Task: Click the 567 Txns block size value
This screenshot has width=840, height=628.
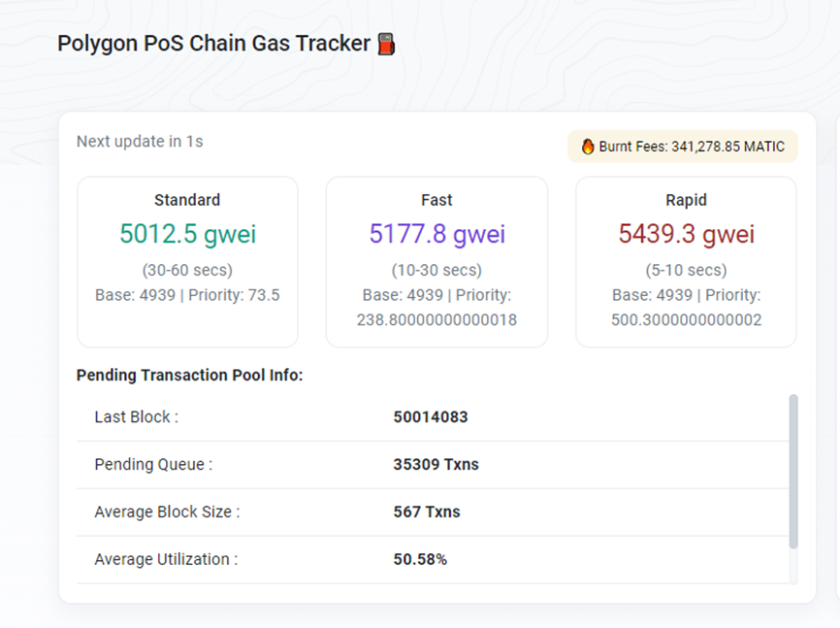Action: [427, 512]
